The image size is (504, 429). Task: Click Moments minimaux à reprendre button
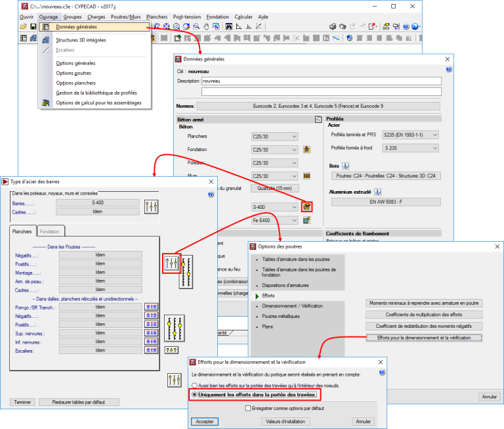click(424, 303)
